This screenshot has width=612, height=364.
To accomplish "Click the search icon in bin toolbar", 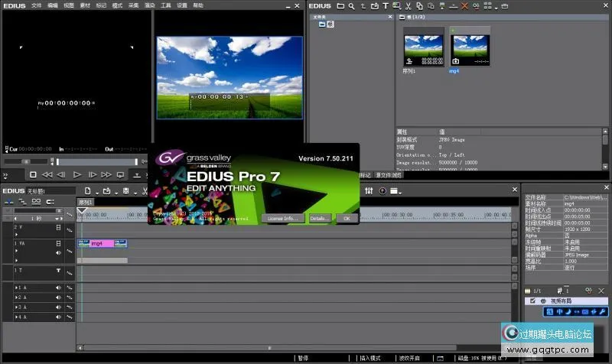I will [x=351, y=6].
